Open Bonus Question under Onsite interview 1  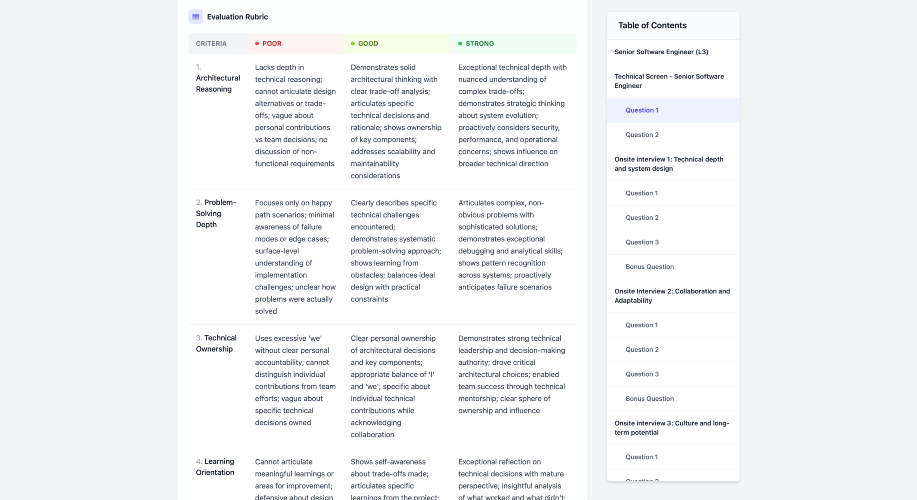pos(650,267)
